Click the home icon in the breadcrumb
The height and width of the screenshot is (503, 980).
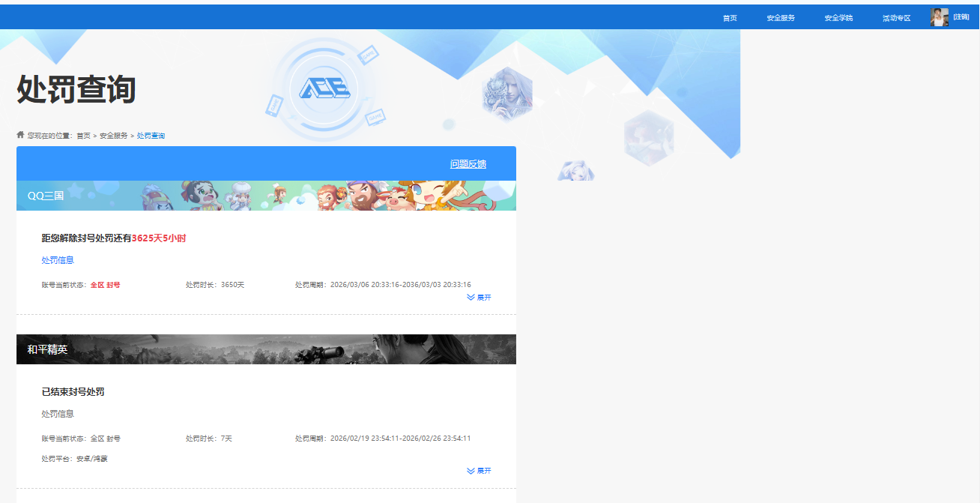tap(19, 134)
